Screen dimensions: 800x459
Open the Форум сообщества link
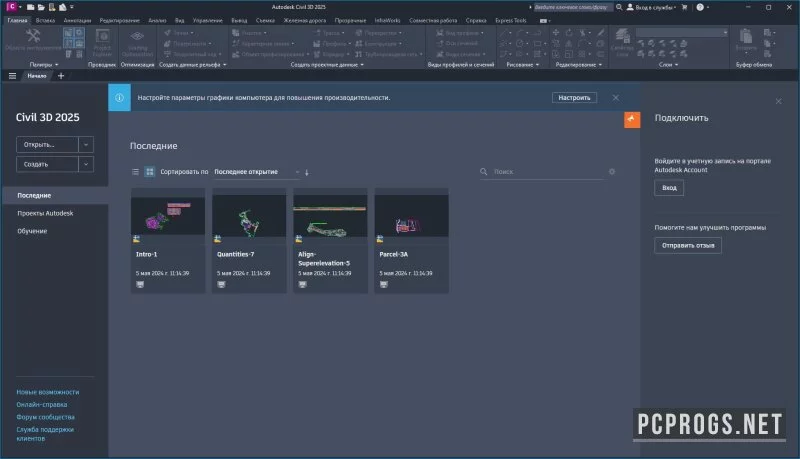[x=45, y=417]
